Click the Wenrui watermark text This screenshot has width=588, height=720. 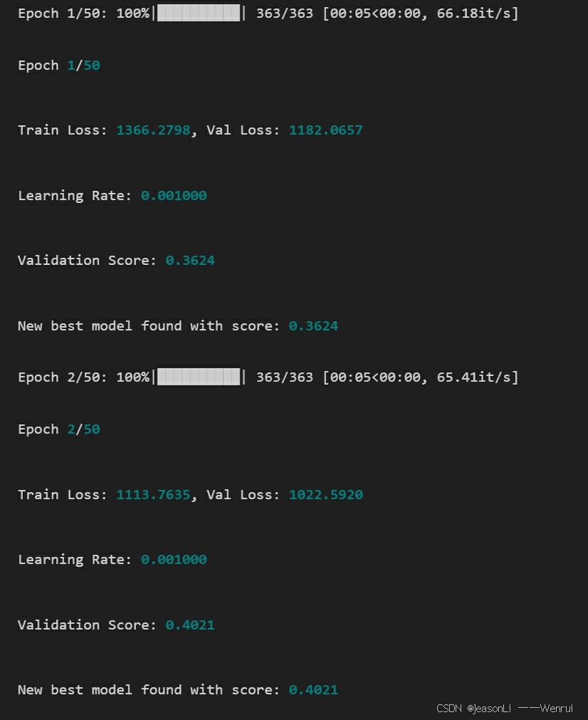click(x=557, y=709)
